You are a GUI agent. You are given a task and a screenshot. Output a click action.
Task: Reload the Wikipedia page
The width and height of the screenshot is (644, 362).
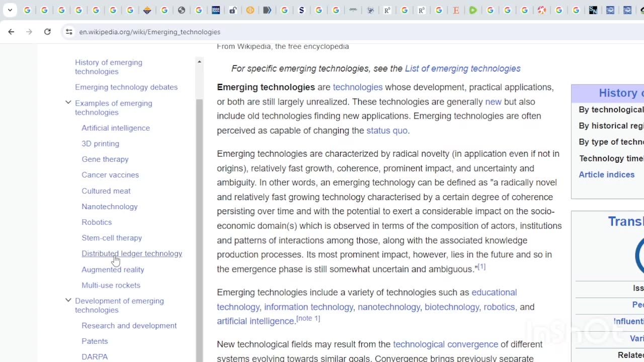[47, 32]
